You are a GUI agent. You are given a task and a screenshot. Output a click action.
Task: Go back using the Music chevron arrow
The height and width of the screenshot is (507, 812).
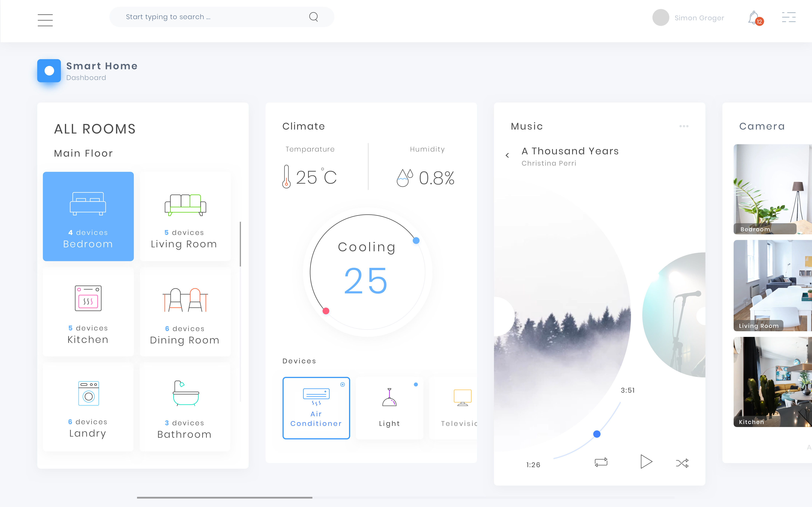click(507, 155)
